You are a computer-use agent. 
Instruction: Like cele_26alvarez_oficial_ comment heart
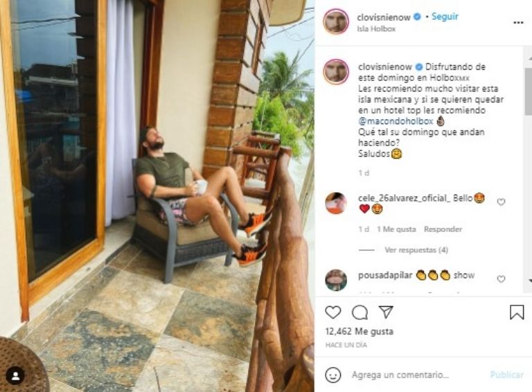tap(501, 202)
